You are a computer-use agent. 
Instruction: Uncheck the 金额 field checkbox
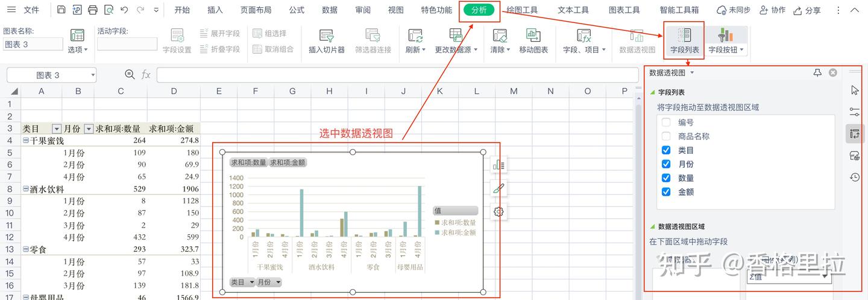(666, 192)
